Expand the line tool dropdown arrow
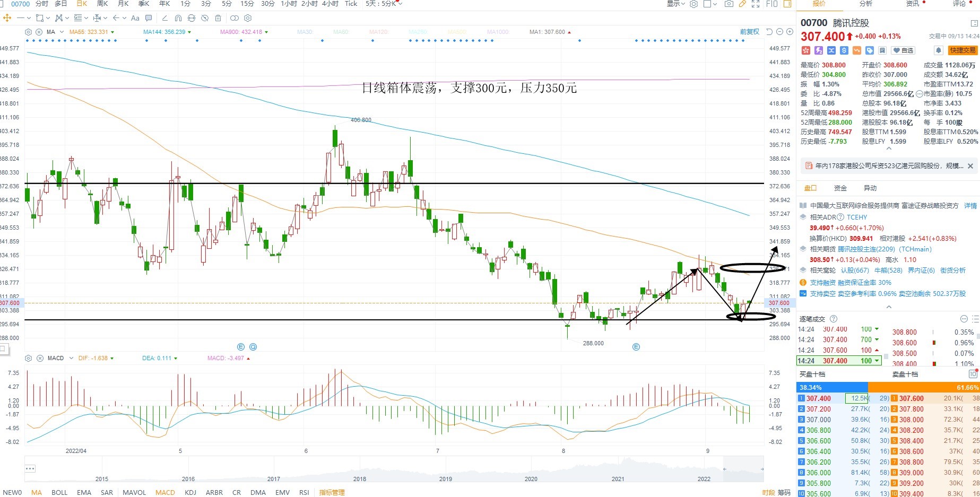This screenshot has width=980, height=497. (29, 18)
